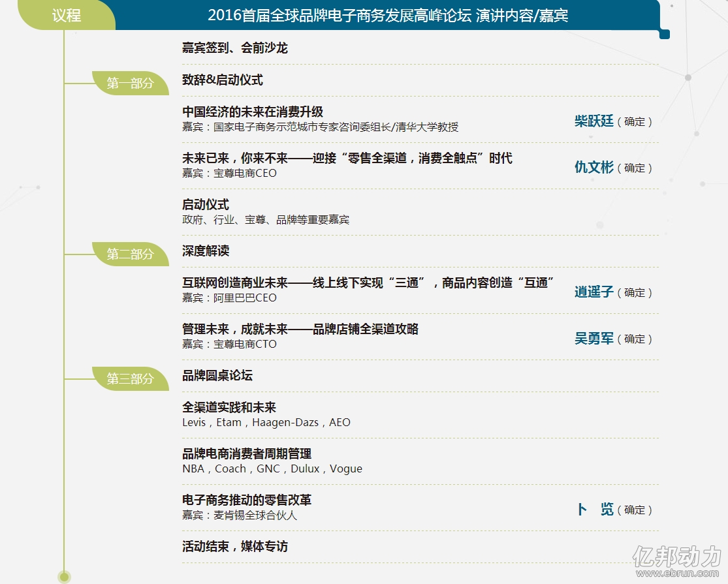The height and width of the screenshot is (584, 728).
Task: Click speaker name 卜览
Action: [594, 510]
